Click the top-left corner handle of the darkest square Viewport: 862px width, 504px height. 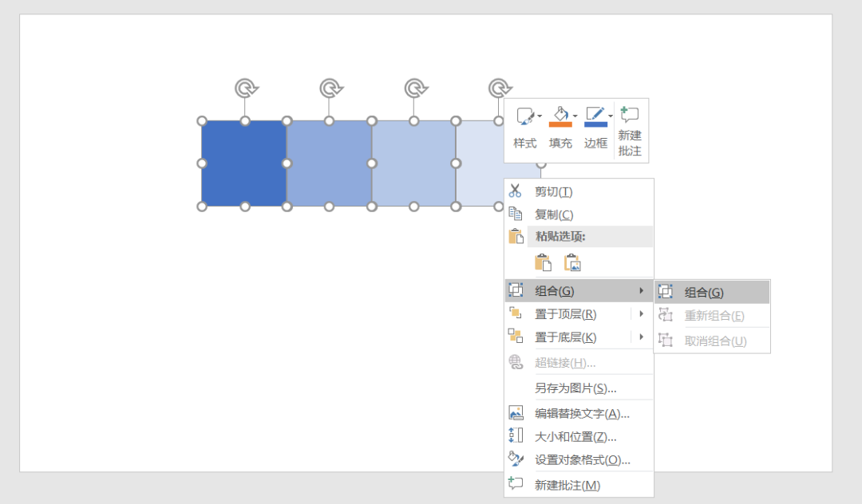(x=202, y=120)
